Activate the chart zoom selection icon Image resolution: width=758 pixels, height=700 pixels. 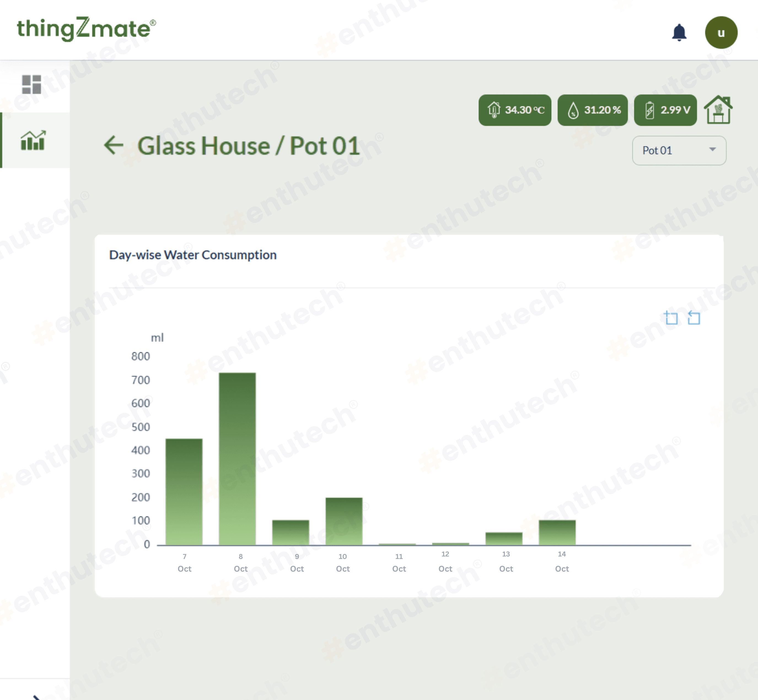point(671,318)
